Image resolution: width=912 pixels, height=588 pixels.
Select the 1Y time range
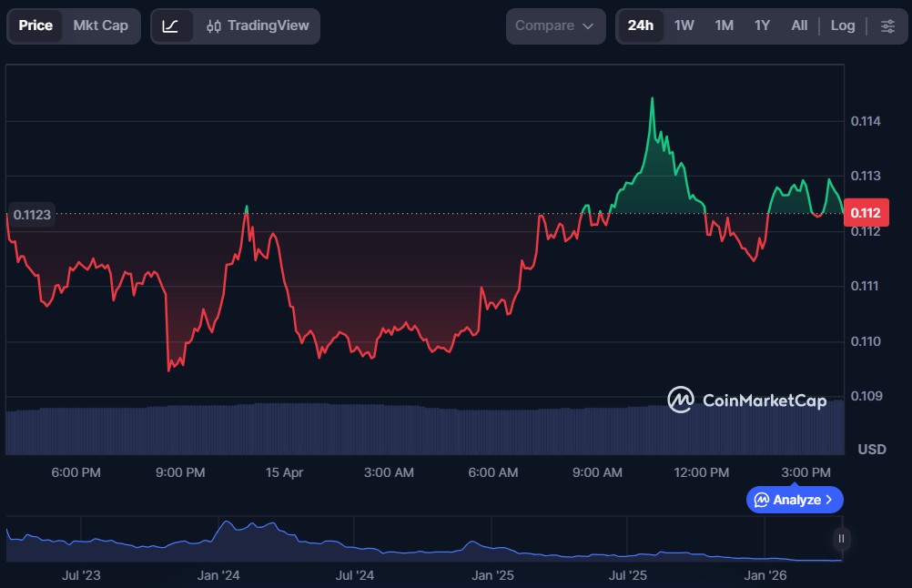coord(763,25)
